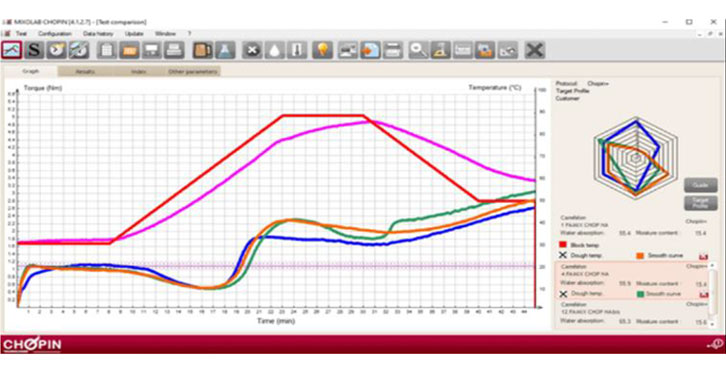Open the Data history menu
726x372 pixels.
pyautogui.click(x=98, y=34)
